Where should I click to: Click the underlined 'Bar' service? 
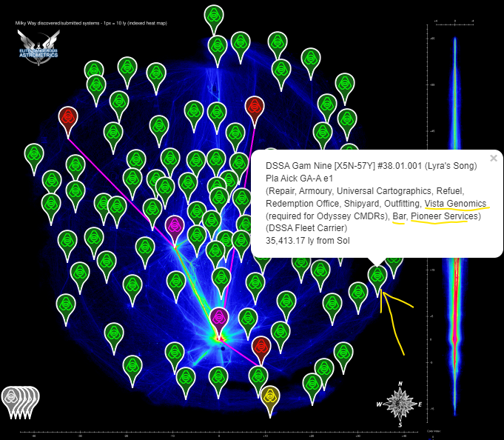click(x=399, y=216)
